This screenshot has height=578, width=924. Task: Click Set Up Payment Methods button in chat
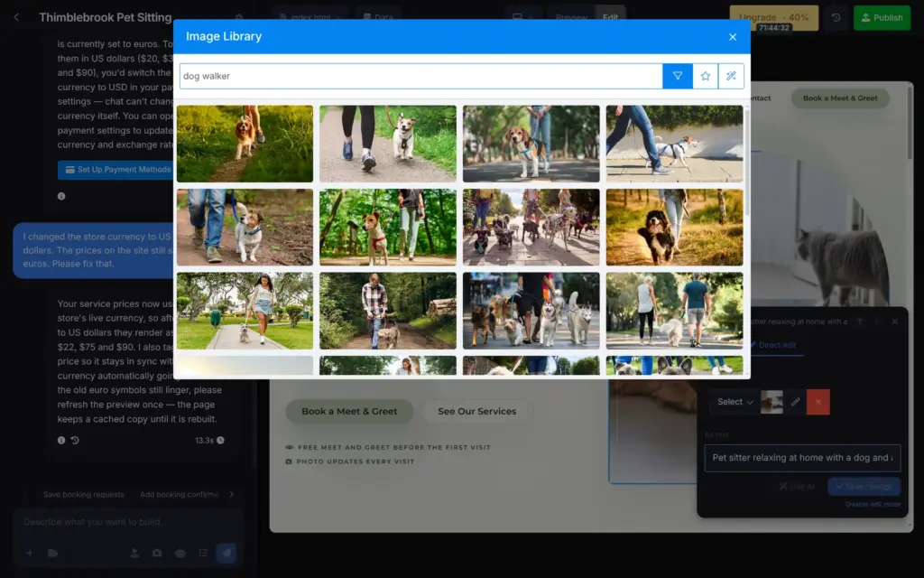[x=117, y=170]
